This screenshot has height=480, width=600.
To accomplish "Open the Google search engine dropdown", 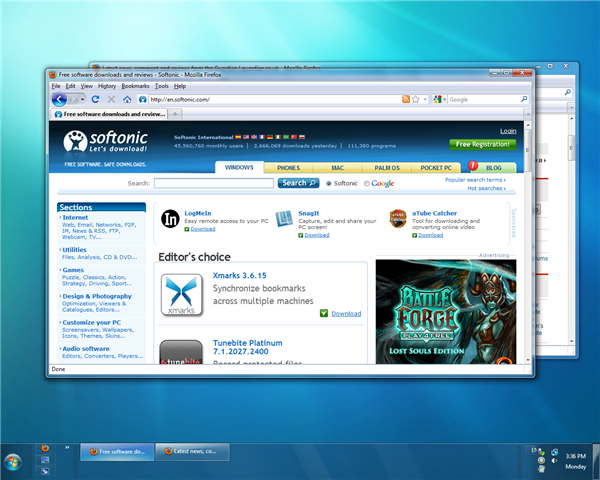I will (440, 100).
